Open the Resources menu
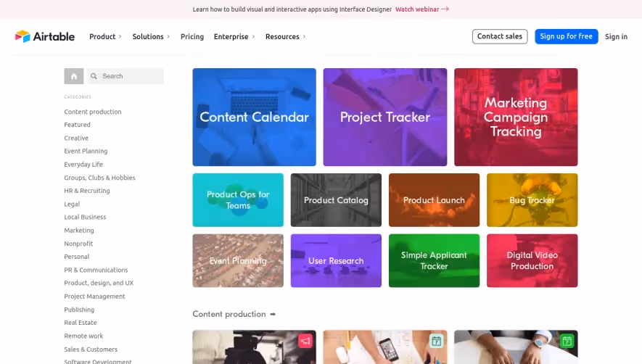Image resolution: width=642 pixels, height=364 pixels. tap(282, 36)
